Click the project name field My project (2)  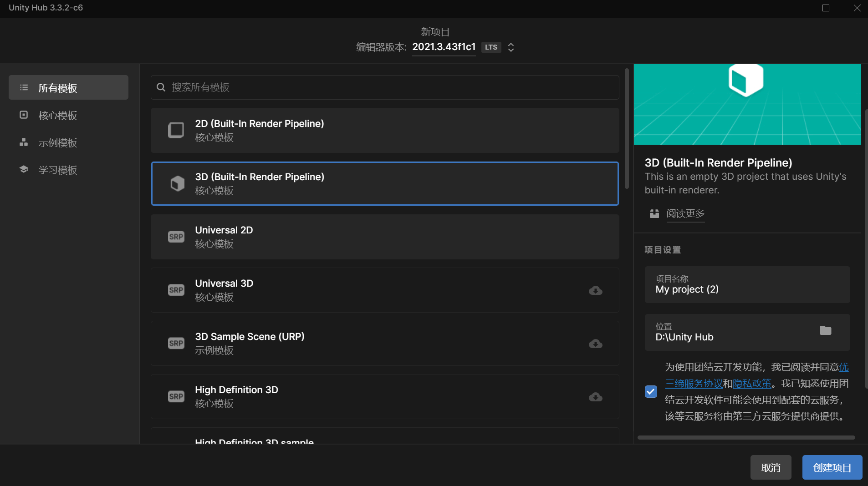click(x=747, y=284)
